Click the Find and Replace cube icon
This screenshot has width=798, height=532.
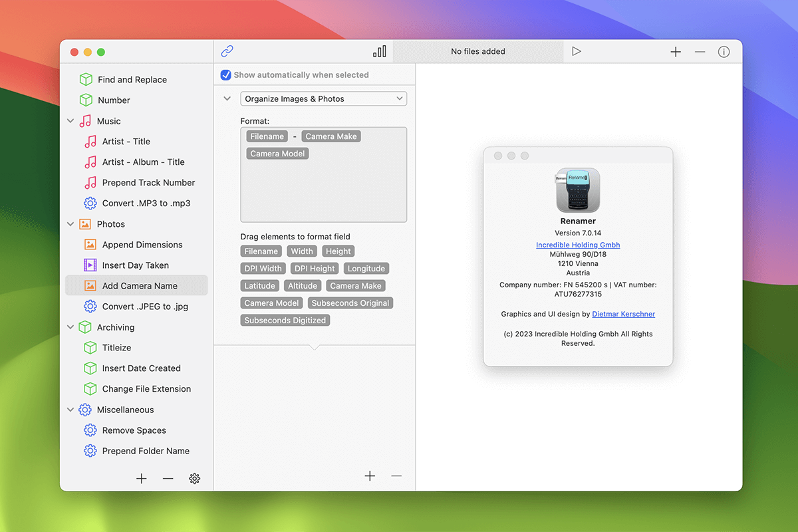click(x=86, y=80)
